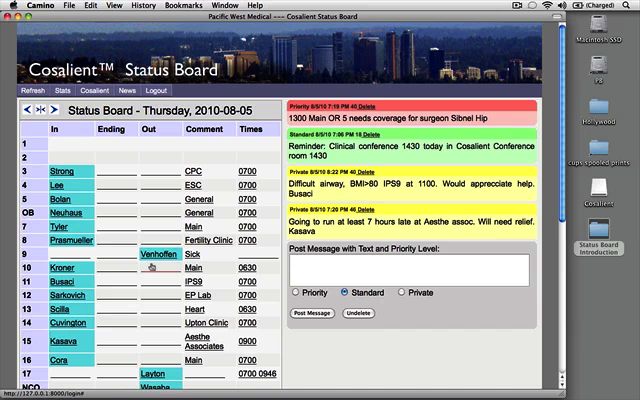Click the toolbar toggle pill in title bar

(557, 16)
